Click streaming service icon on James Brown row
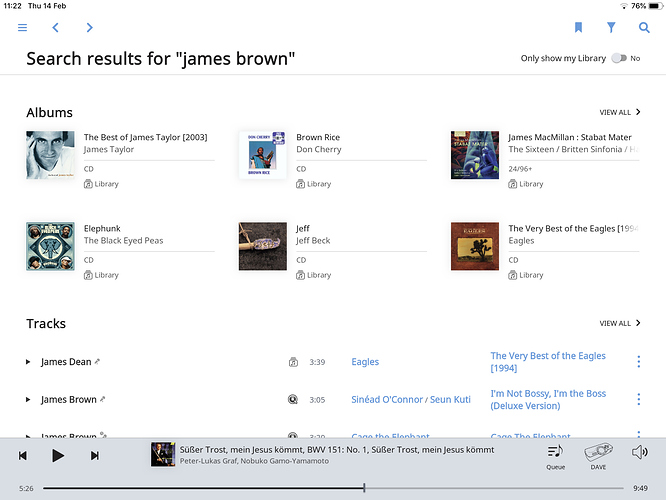The image size is (666, 500). pos(293,400)
